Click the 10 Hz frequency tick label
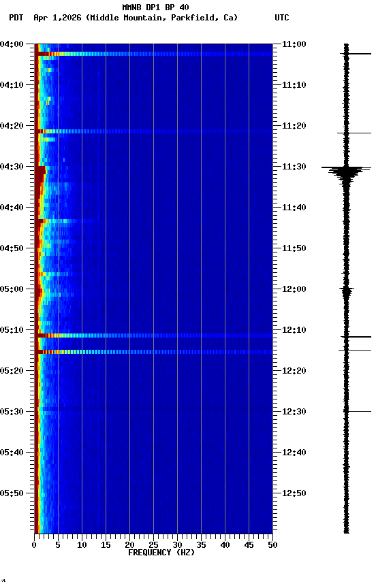The height and width of the screenshot is (588, 376). (x=82, y=545)
